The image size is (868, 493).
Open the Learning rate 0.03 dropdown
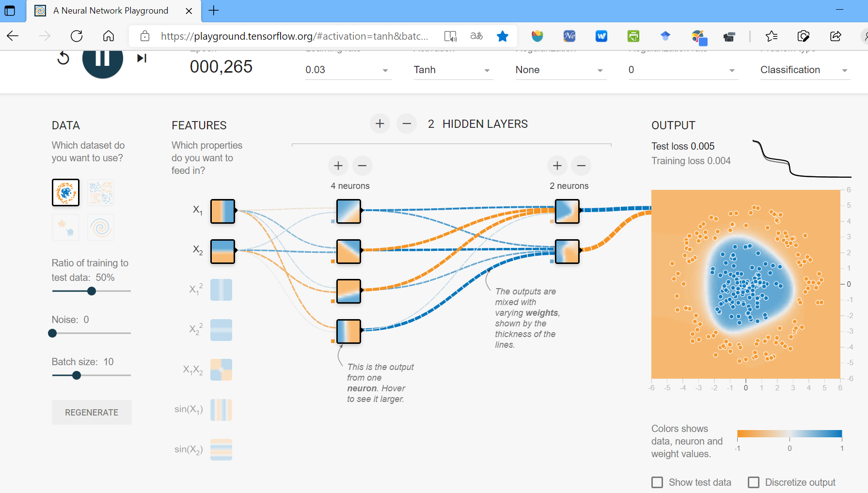(x=347, y=70)
